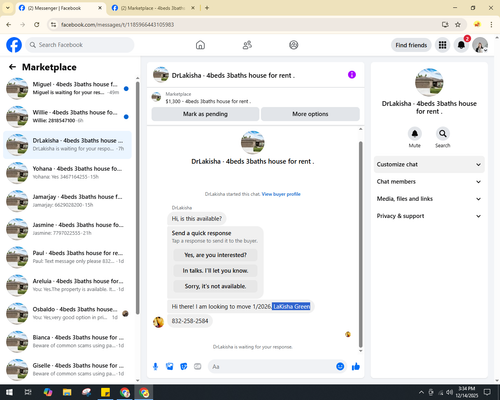This screenshot has width=500, height=400.
Task: Click More options button
Action: [x=310, y=114]
